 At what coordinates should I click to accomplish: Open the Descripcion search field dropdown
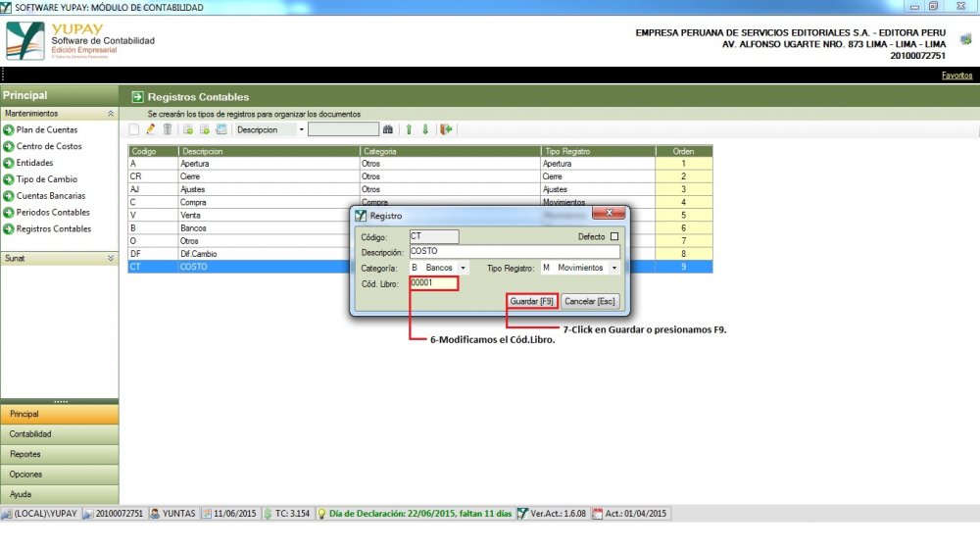301,129
